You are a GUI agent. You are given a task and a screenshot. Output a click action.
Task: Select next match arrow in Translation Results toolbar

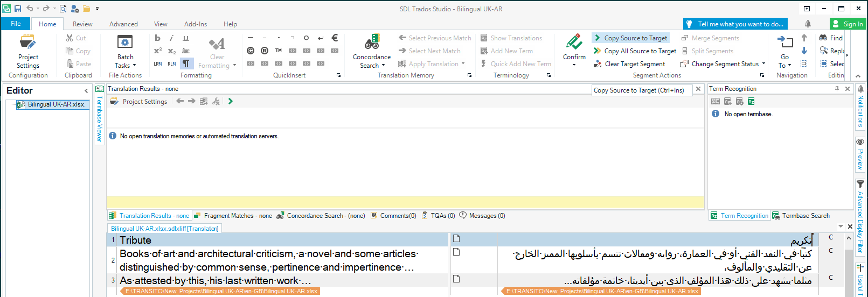[192, 101]
